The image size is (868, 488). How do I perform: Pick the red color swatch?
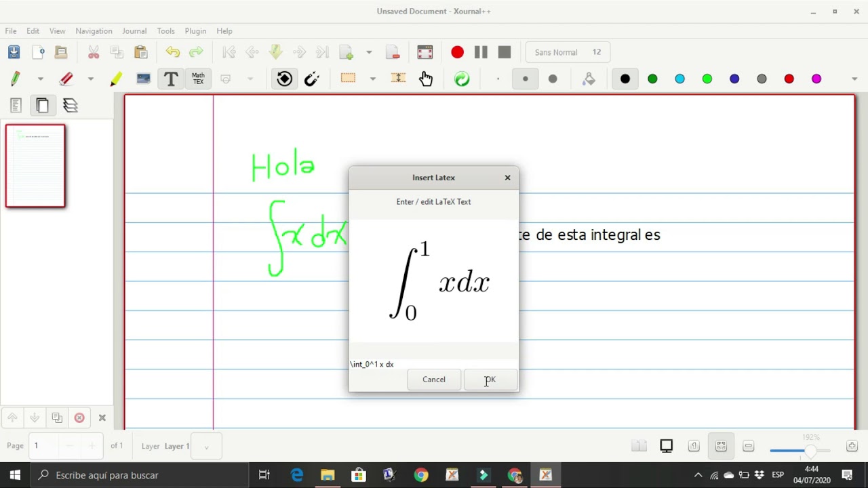(x=789, y=79)
